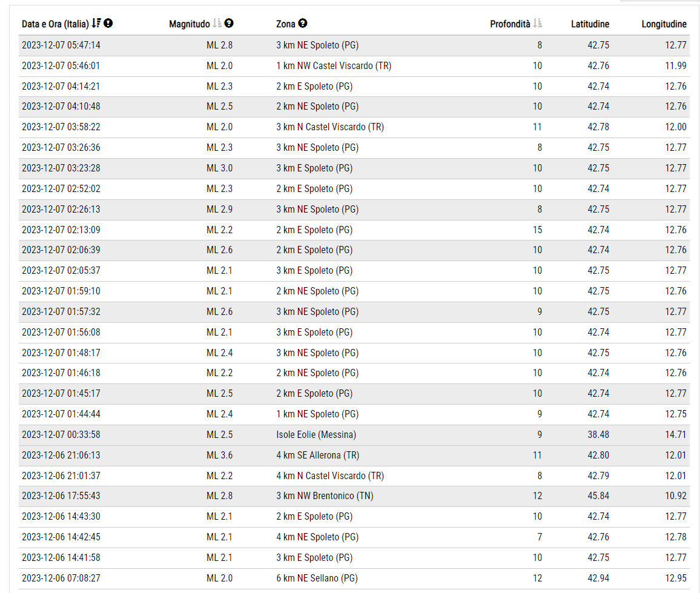Image resolution: width=700 pixels, height=593 pixels.
Task: Open the 4 km NE Spoleto (PG) event
Action: click(317, 537)
